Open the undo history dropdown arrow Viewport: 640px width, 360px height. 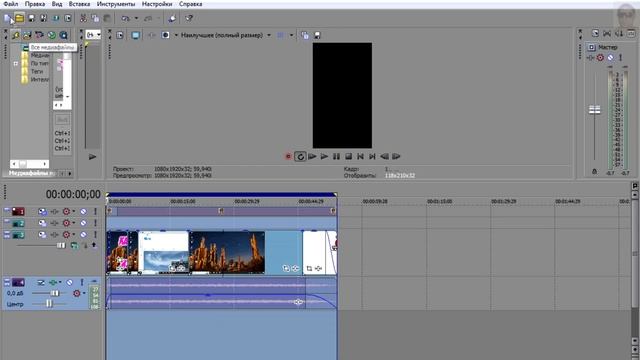point(136,18)
